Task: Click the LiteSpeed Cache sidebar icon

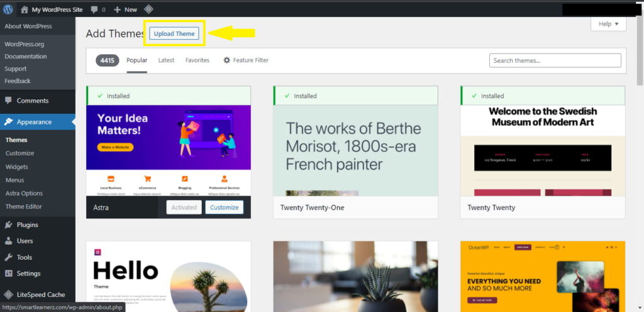Action: (8, 294)
